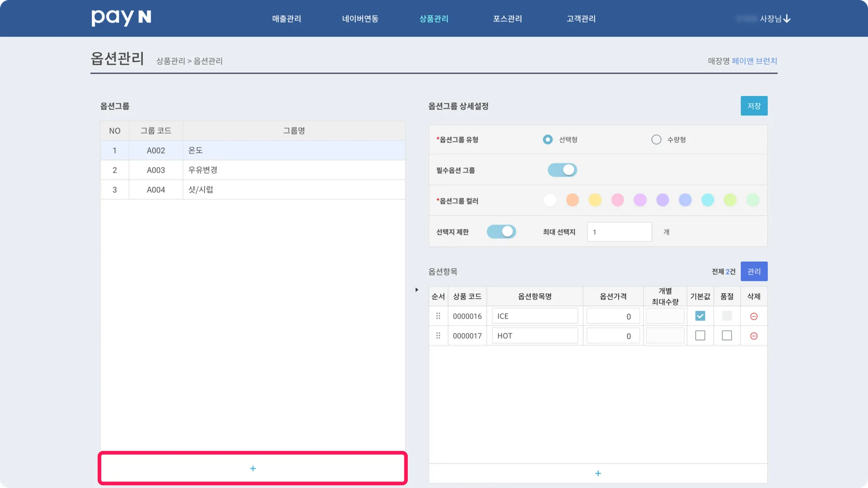Screen dimensions: 868x488
Task: Pick the orange option group color
Action: point(572,200)
